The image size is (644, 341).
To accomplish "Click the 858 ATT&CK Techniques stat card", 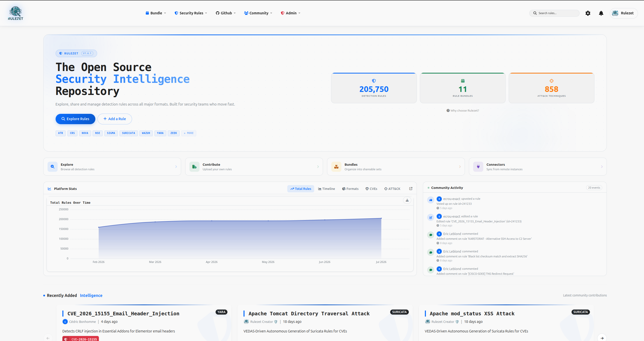I will [x=551, y=88].
